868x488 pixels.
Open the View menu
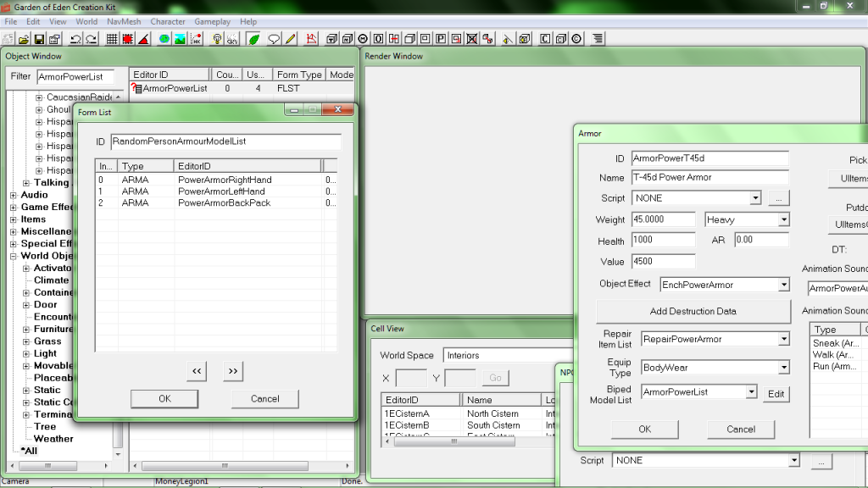tap(58, 21)
